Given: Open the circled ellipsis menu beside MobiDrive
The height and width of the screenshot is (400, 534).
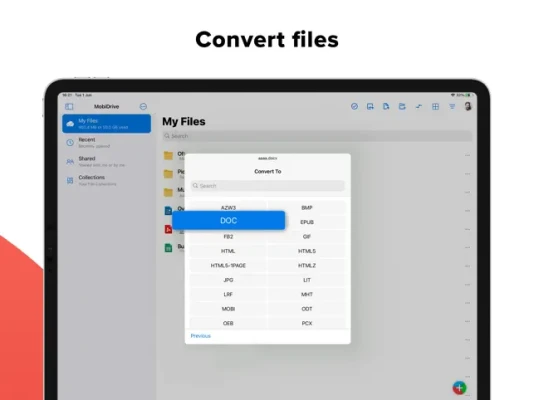Looking at the screenshot, I should pyautogui.click(x=143, y=107).
